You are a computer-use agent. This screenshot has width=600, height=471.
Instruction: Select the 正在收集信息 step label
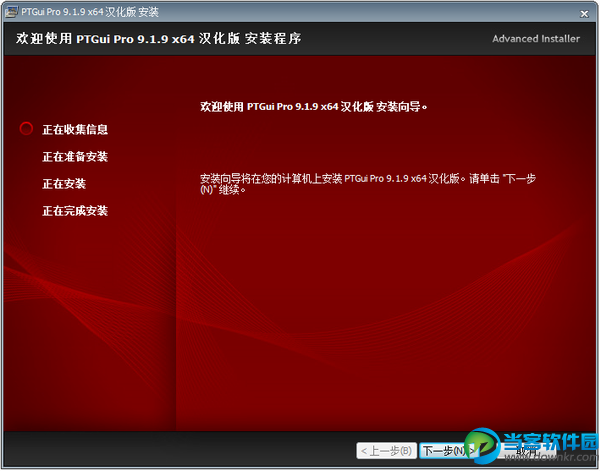pyautogui.click(x=75, y=129)
